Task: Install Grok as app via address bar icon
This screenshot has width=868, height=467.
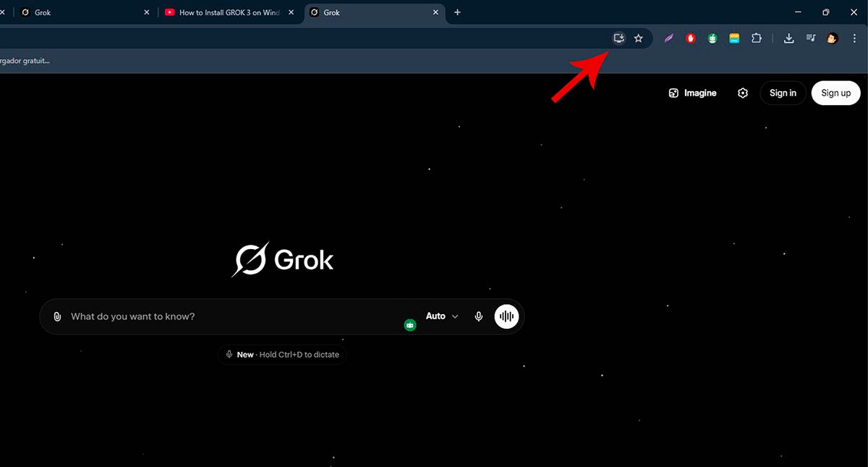Action: pos(618,38)
